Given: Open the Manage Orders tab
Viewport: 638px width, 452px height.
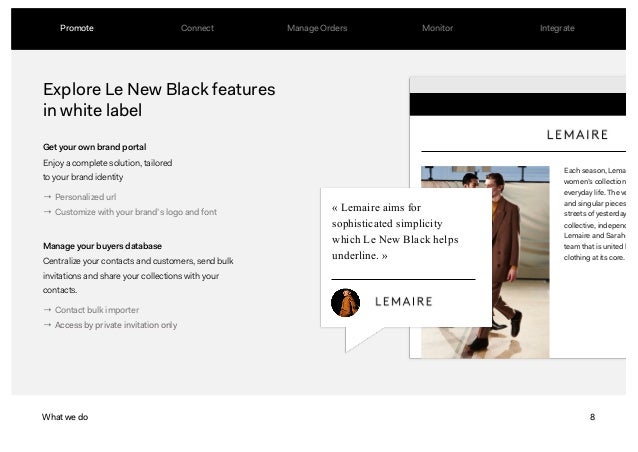Looking at the screenshot, I should click(317, 28).
